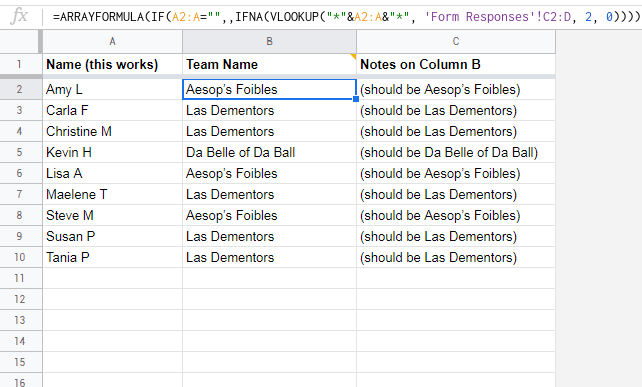
Task: Select row 10 header
Action: (x=19, y=257)
